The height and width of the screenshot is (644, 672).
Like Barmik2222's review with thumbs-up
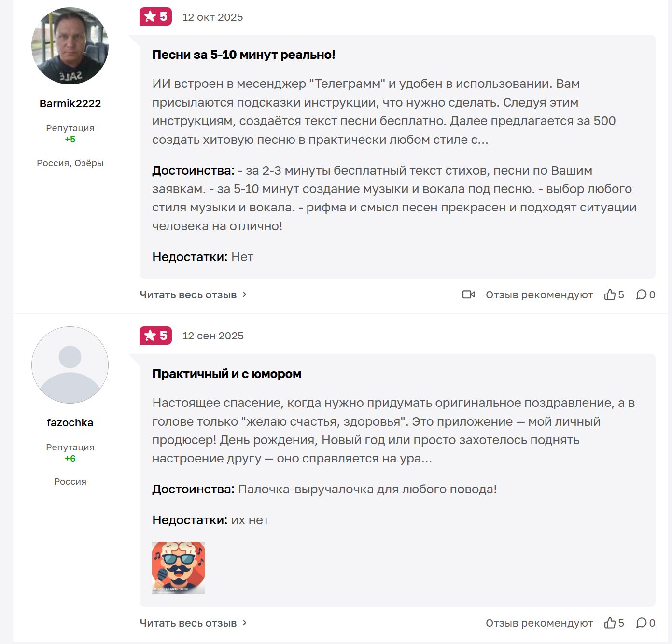tap(610, 294)
